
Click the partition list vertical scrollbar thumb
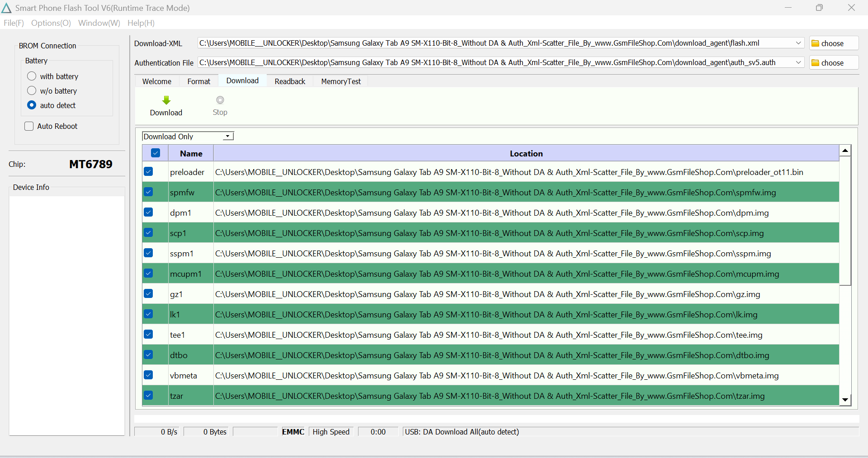[x=845, y=222]
